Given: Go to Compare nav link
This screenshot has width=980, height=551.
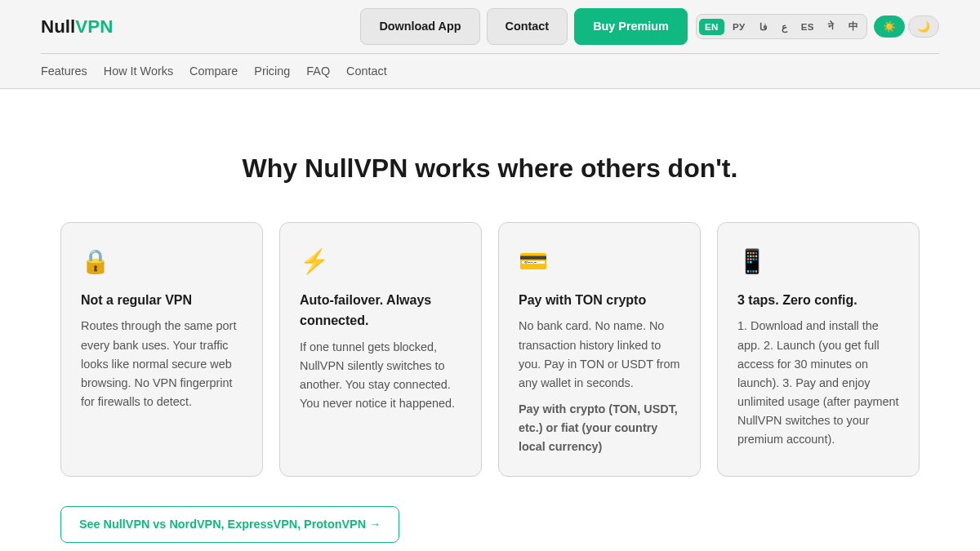Looking at the screenshot, I should click(x=213, y=71).
